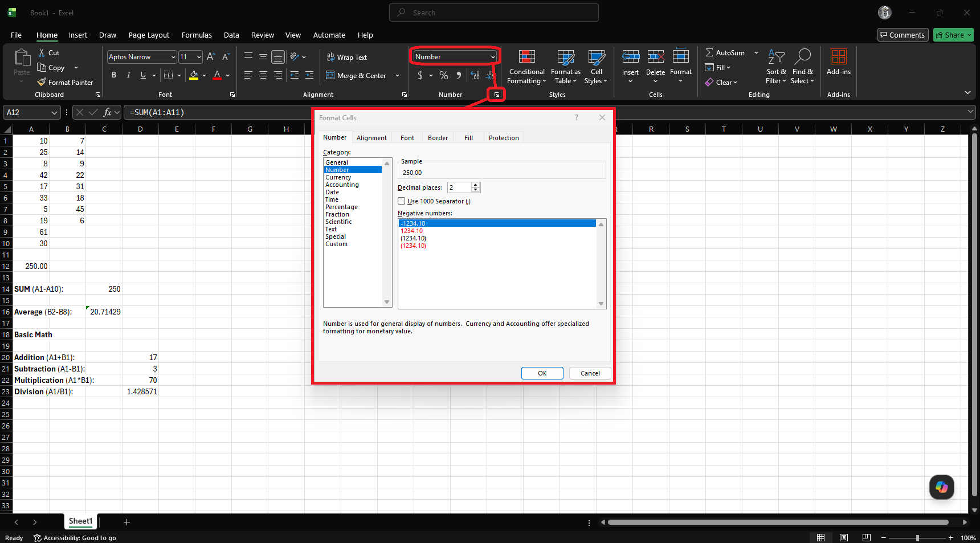Apply Percent Style format
980x543 pixels.
pos(444,75)
